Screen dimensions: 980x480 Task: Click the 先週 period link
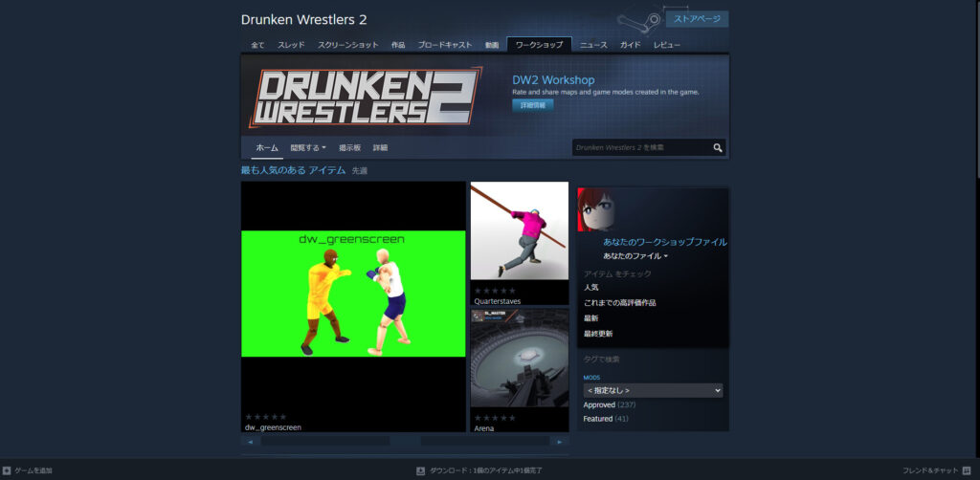[x=360, y=170]
